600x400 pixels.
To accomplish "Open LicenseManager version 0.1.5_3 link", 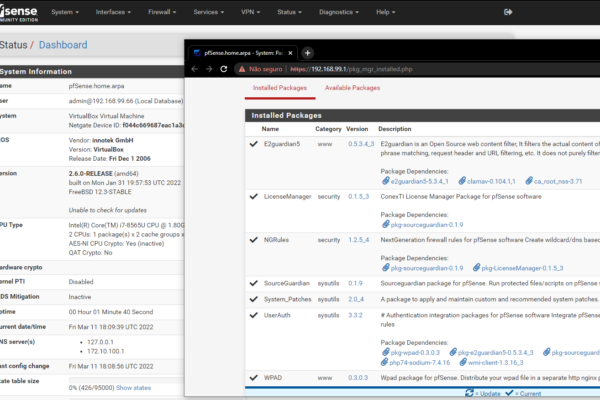I will tap(359, 196).
